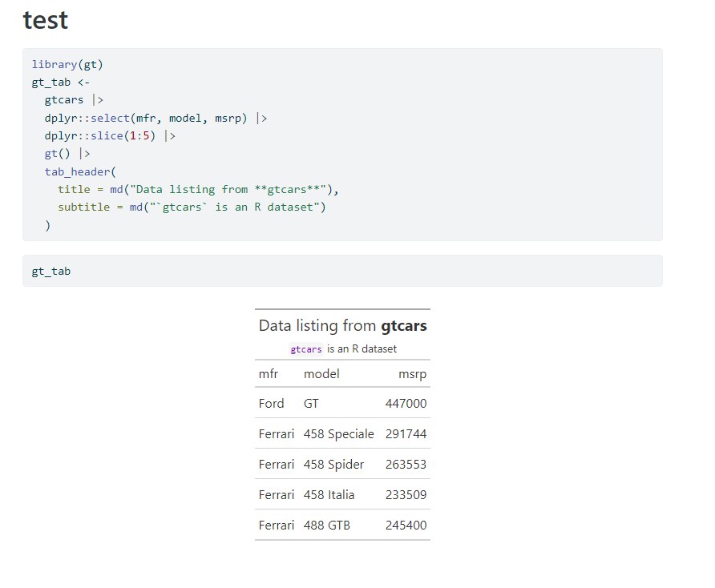
Task: Click the 'gtcars |>' code line
Action: coord(74,100)
